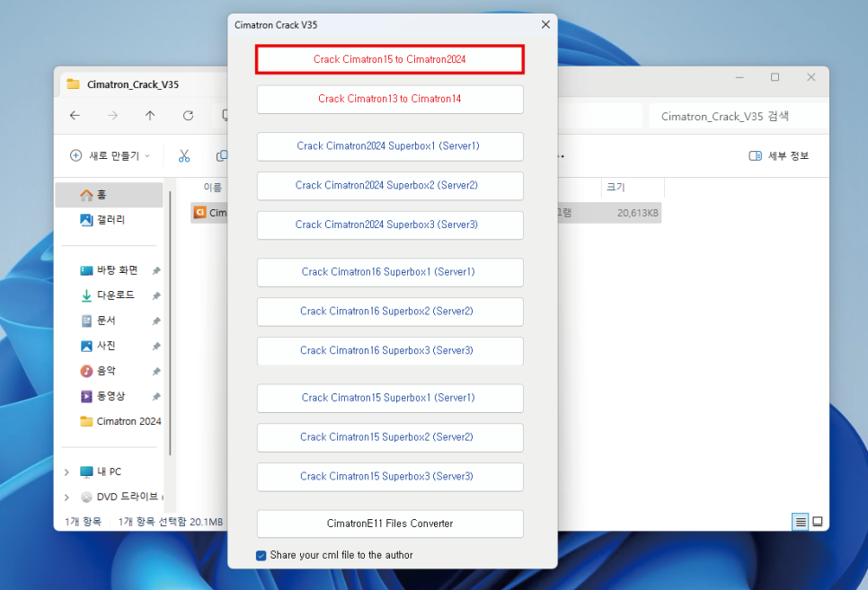Toggle 세부 정보 details pane
Screen dimensions: 868x590
tap(778, 156)
